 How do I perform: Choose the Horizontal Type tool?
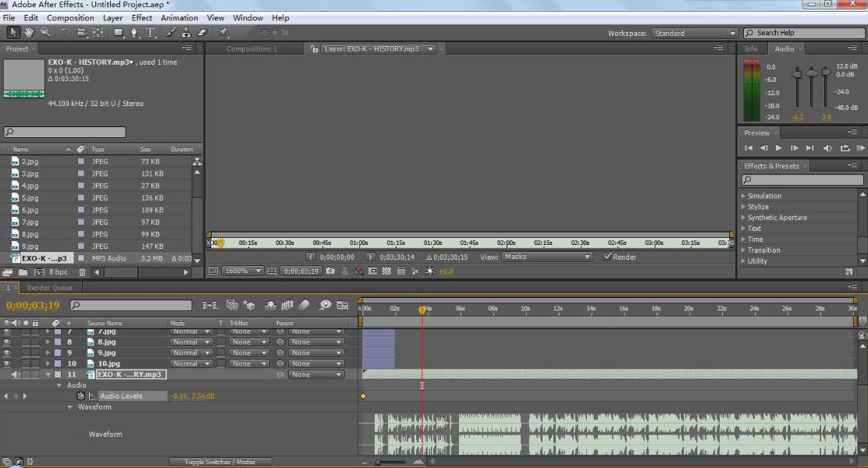(x=151, y=33)
